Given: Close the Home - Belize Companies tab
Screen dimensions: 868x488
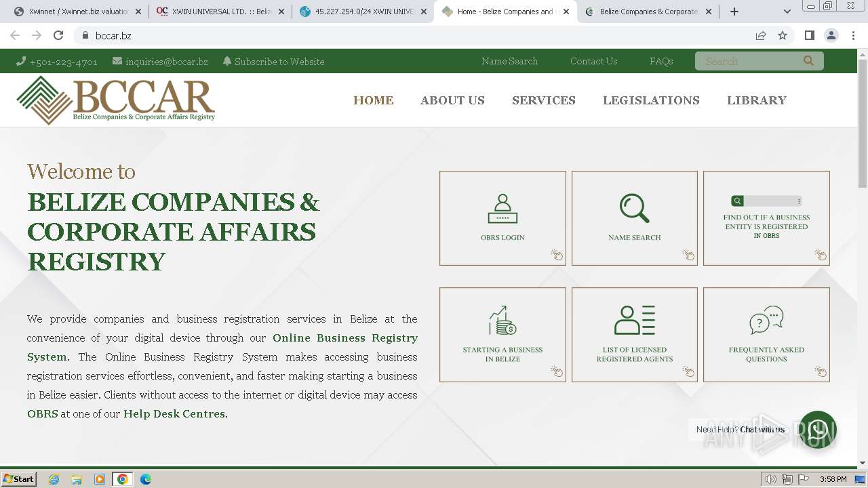Looking at the screenshot, I should point(566,12).
